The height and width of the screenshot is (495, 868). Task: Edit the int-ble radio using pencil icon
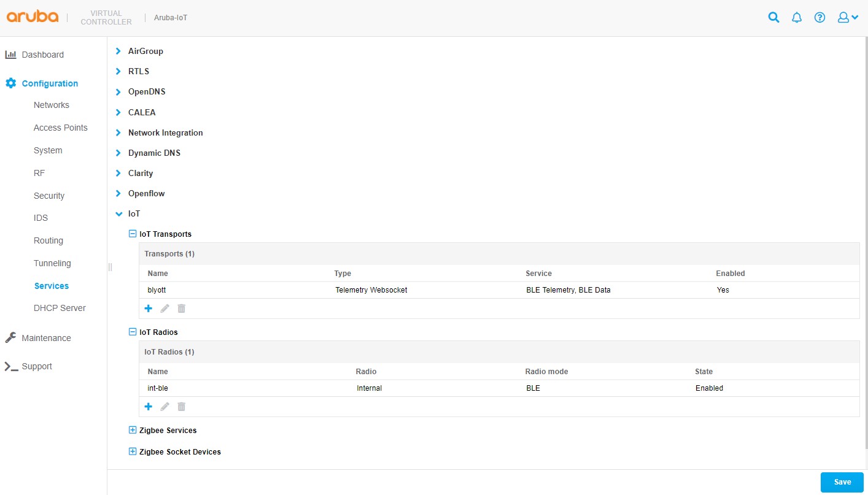165,407
